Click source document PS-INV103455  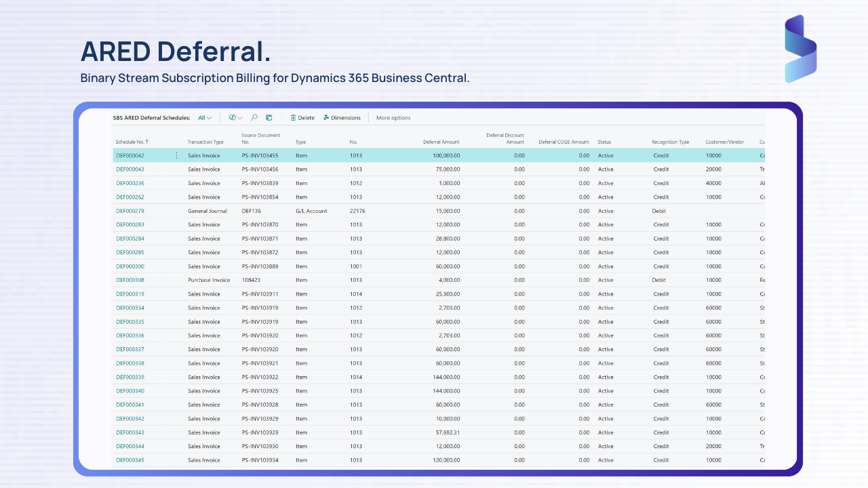(x=260, y=156)
